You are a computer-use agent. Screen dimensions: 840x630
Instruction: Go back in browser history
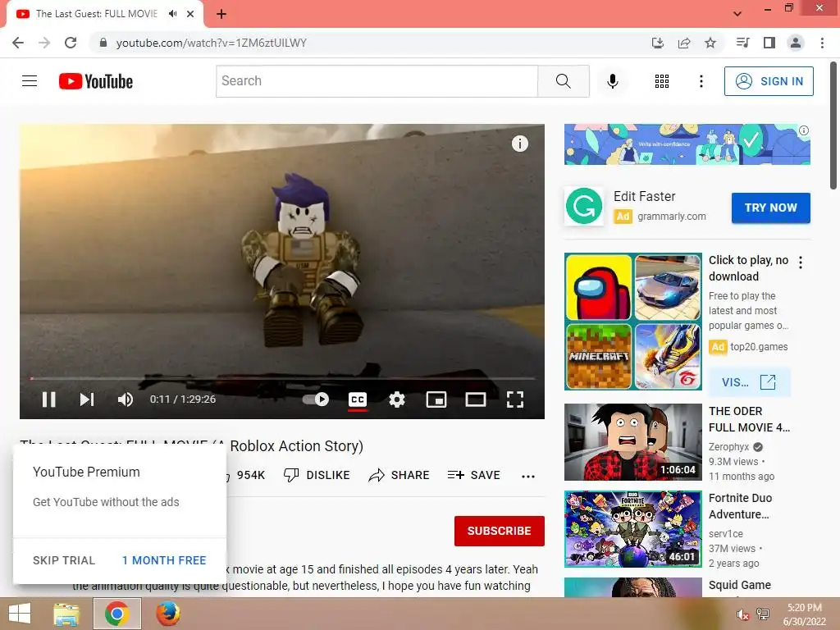pos(18,43)
